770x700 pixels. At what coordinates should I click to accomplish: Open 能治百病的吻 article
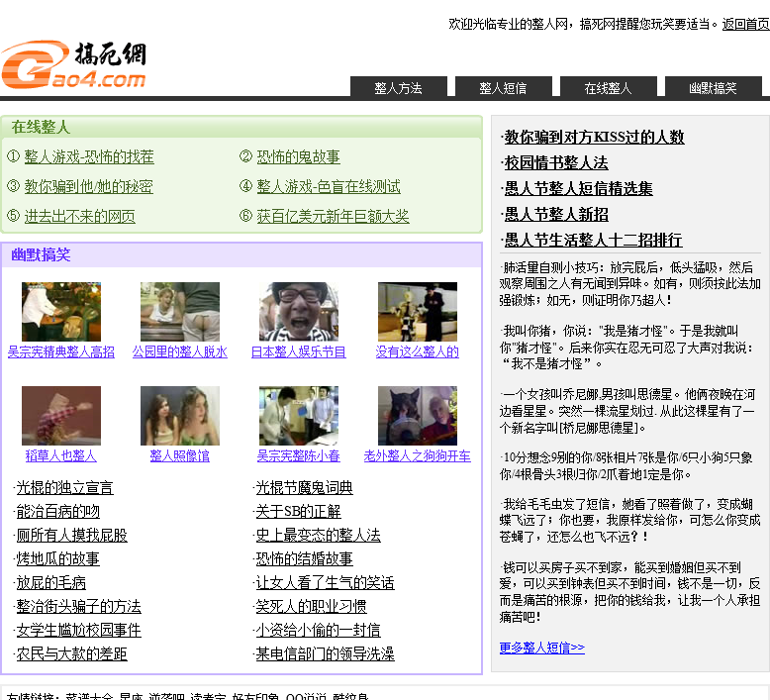click(58, 511)
